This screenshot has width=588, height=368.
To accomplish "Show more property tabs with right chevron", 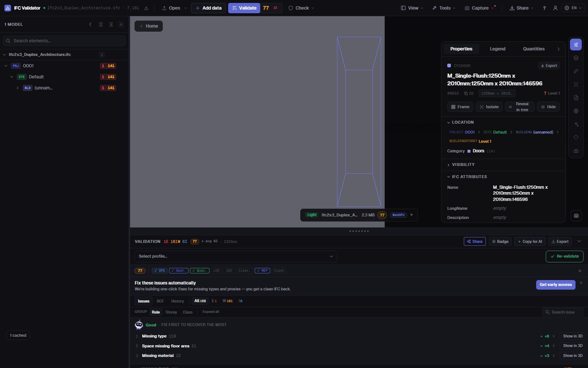I will (x=559, y=49).
